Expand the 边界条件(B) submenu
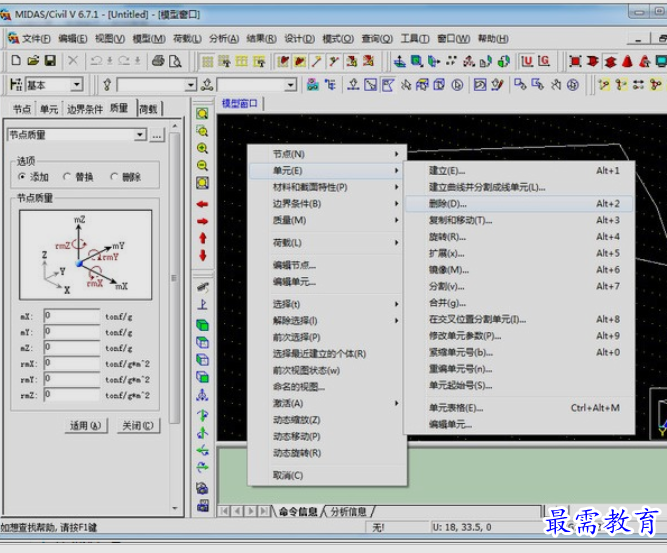The image size is (667, 553). [327, 204]
